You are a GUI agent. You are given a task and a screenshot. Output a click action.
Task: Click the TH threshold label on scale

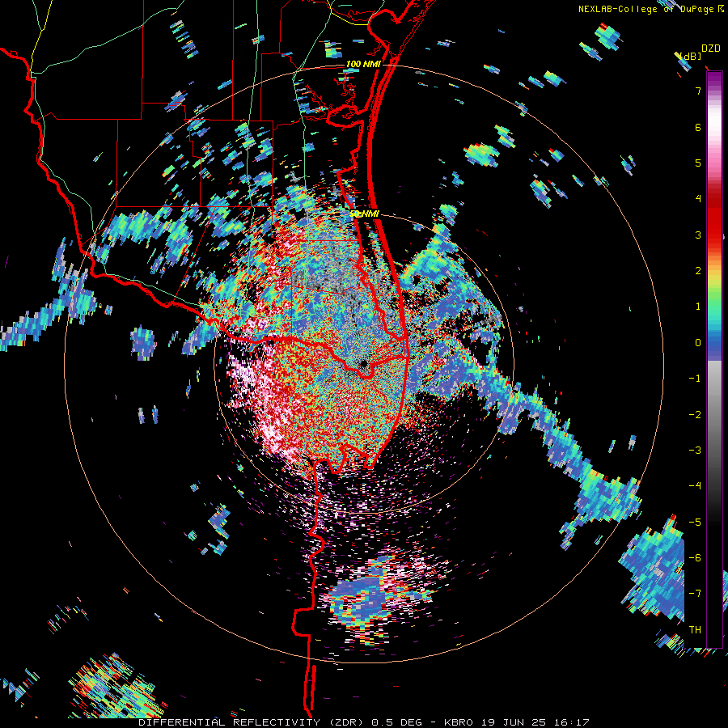pos(695,630)
